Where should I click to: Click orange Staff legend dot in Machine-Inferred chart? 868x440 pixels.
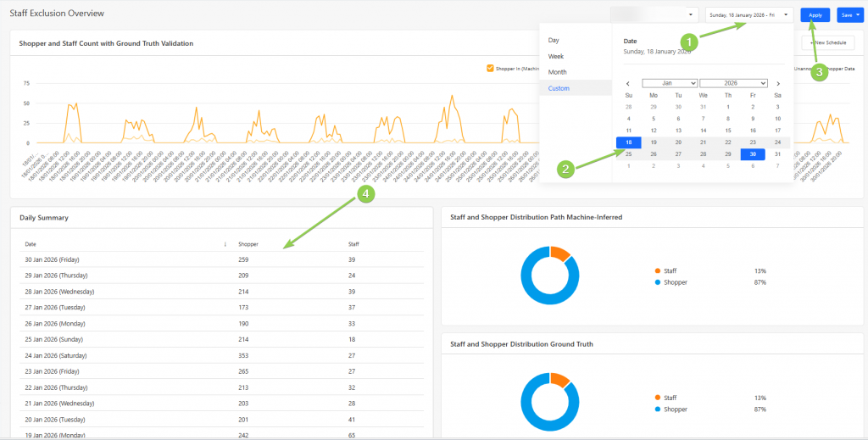tap(659, 270)
